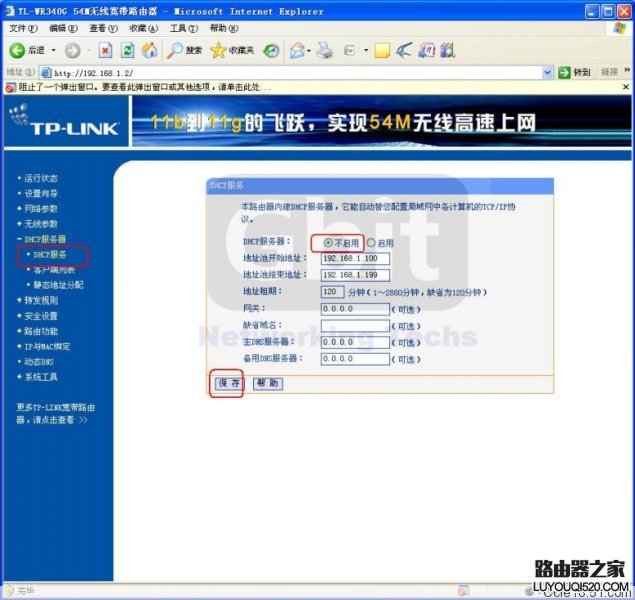Click the blocked pop-up icon in info bar
This screenshot has height=600, width=635.
pos(11,87)
